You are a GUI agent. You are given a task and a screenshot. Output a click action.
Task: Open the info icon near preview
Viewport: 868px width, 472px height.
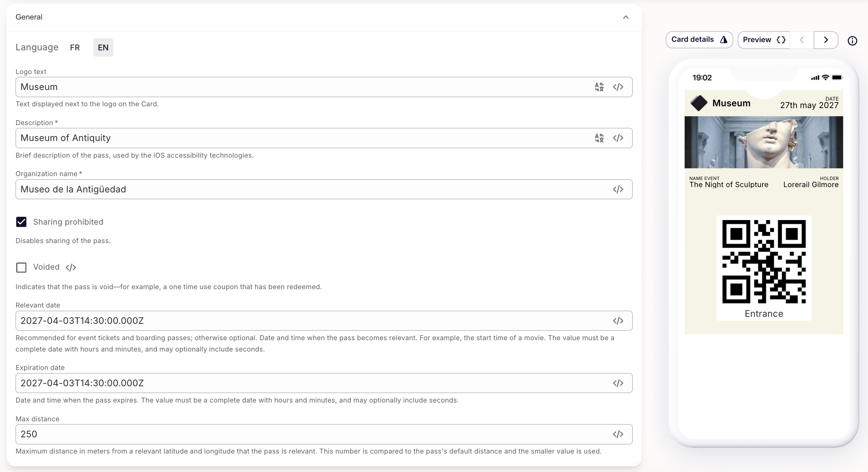[852, 41]
